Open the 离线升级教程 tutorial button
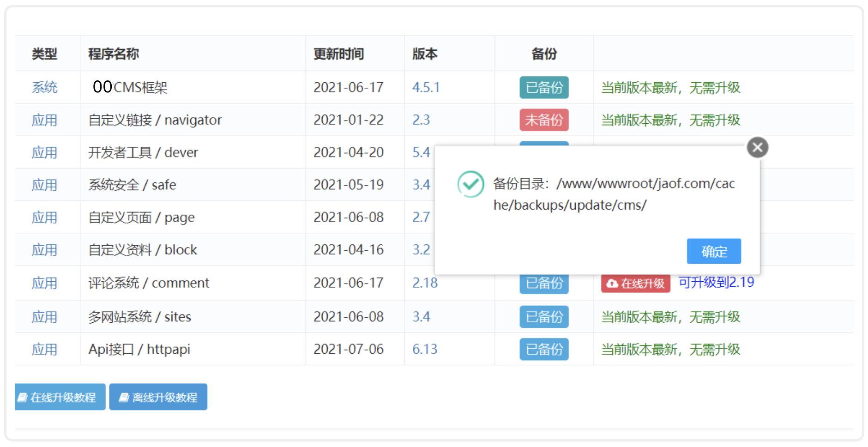 (158, 397)
